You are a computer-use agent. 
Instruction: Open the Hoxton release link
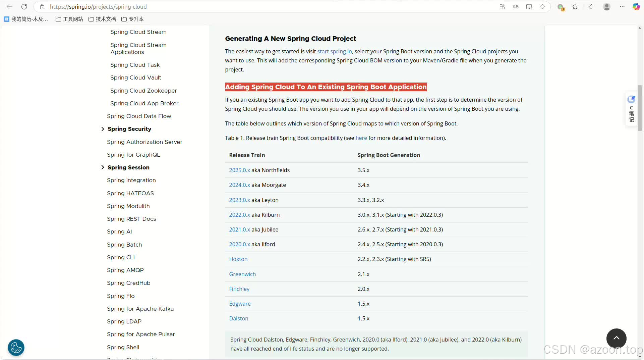click(x=238, y=259)
